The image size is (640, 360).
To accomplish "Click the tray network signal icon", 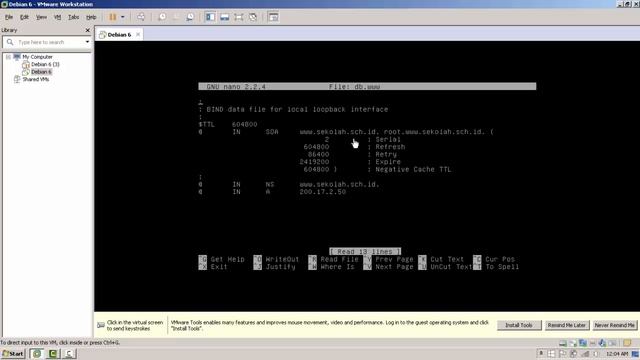I will click(586, 354).
